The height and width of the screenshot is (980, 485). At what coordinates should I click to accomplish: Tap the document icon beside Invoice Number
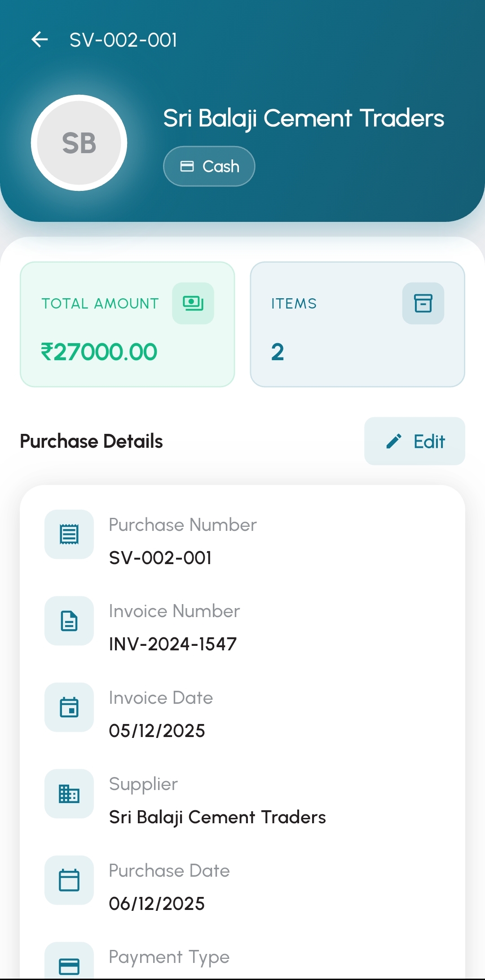point(69,621)
